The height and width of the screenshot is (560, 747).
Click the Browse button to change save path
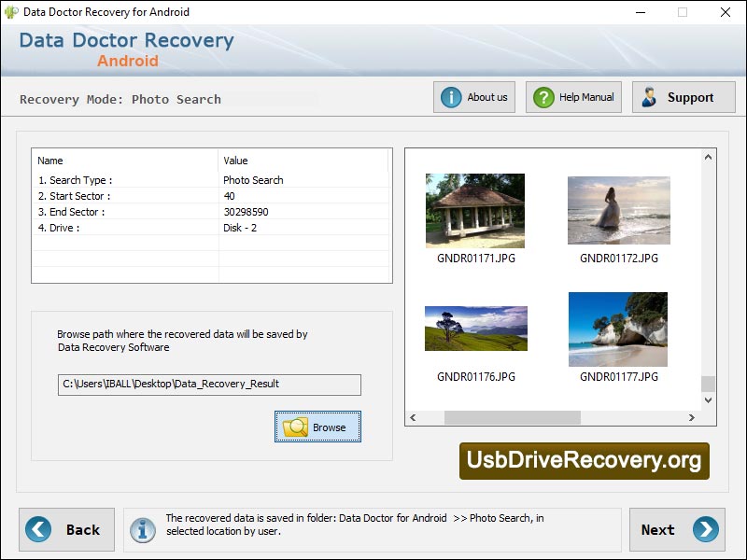point(317,426)
